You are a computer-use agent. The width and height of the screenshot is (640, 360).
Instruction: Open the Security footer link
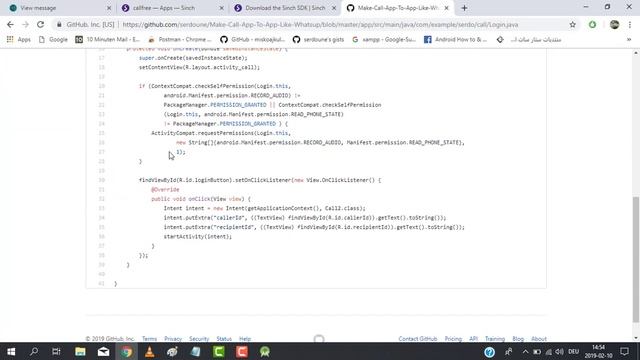(199, 339)
